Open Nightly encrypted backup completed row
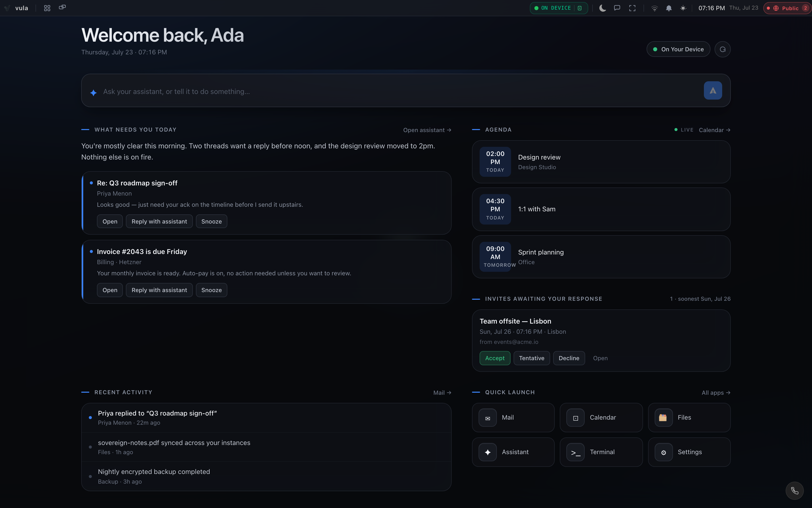The image size is (812, 508). pyautogui.click(x=266, y=477)
